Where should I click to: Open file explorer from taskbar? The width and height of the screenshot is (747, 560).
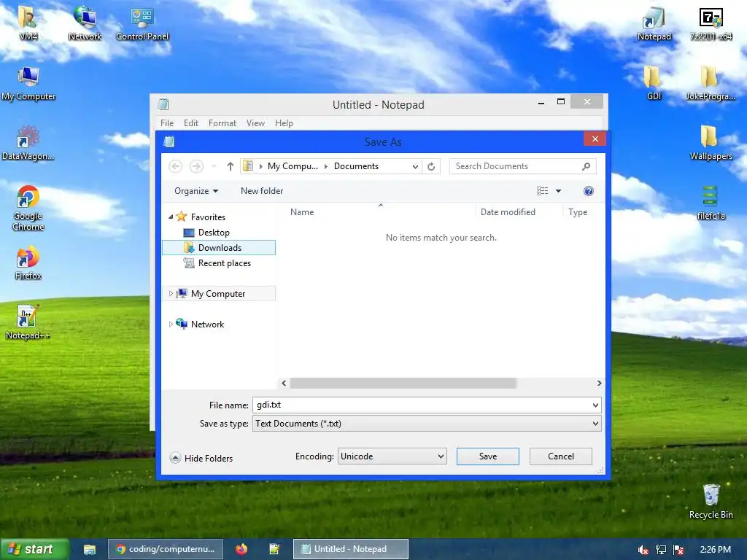click(x=90, y=549)
